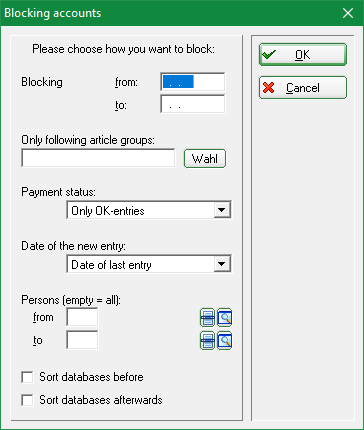Click the Cancel button
Viewport: 364px width, 430px height.
click(x=303, y=88)
